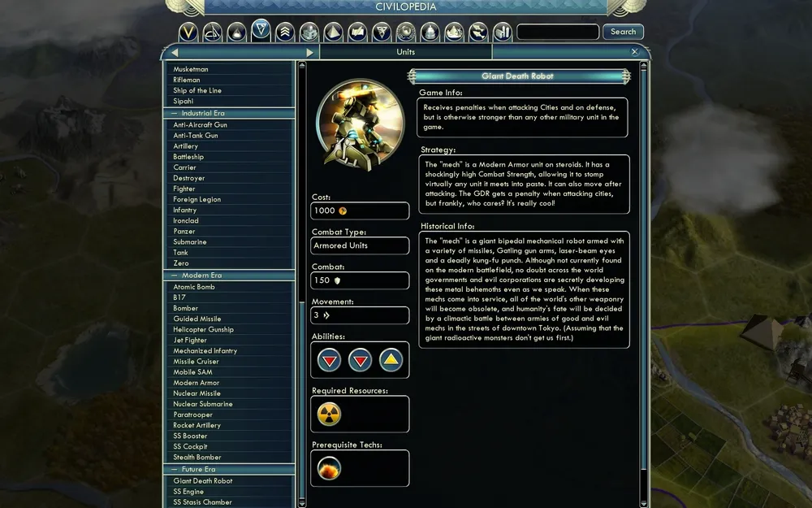812x508 pixels.
Task: Click the prerequisite tech icon
Action: [x=329, y=468]
